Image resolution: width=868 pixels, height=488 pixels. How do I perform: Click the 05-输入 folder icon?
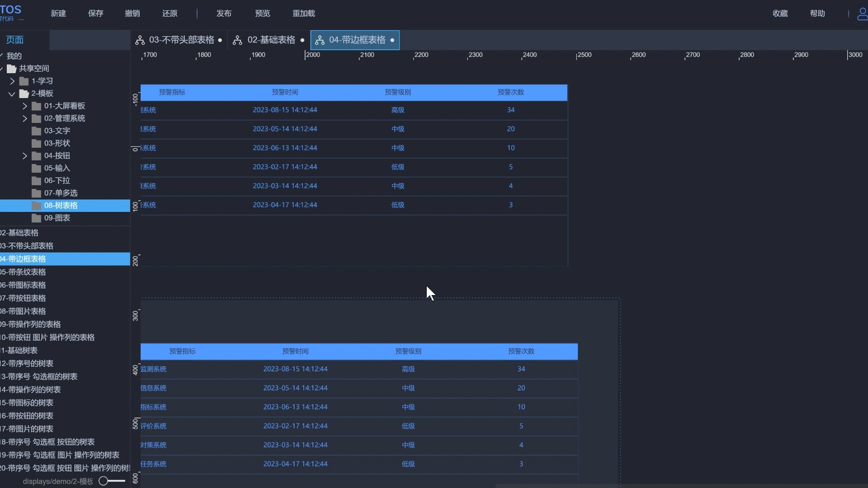point(37,168)
